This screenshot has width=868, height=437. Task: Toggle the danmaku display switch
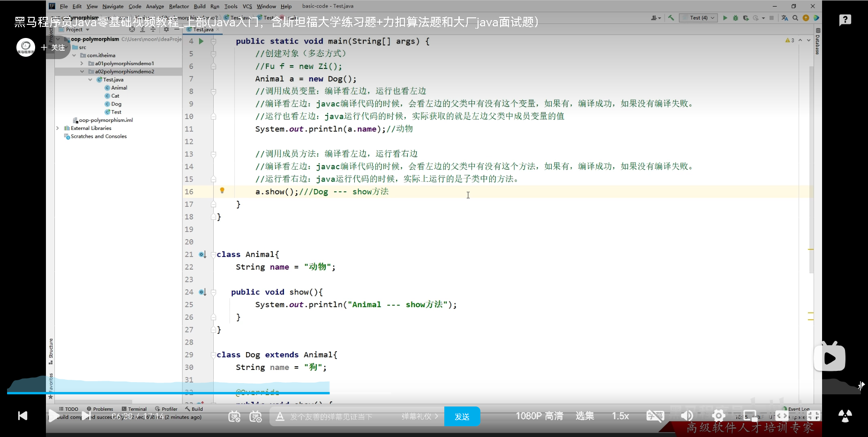point(234,416)
